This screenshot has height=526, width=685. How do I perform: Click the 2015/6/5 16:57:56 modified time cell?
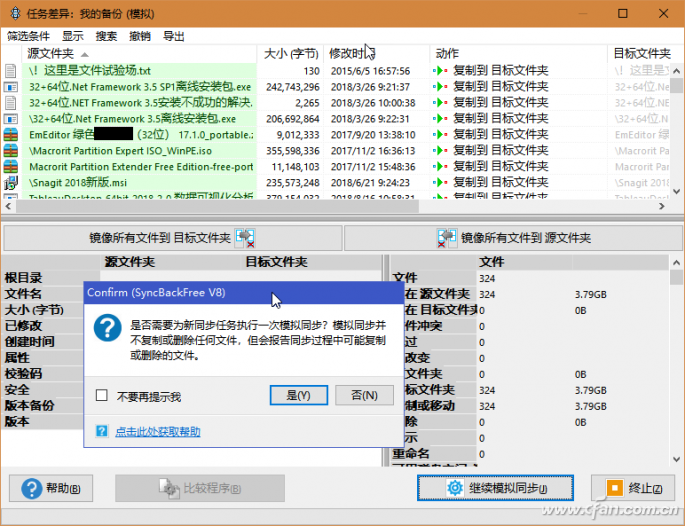pos(370,71)
